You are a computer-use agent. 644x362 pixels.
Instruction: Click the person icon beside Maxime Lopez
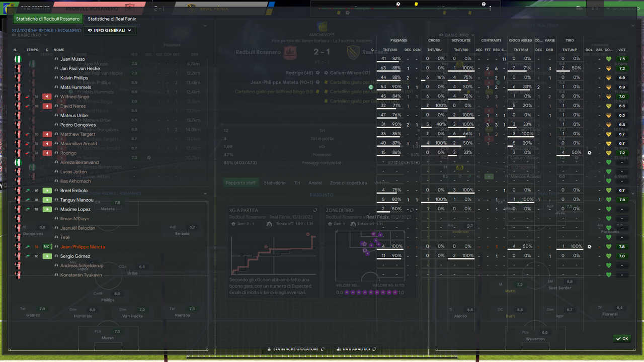tap(56, 209)
